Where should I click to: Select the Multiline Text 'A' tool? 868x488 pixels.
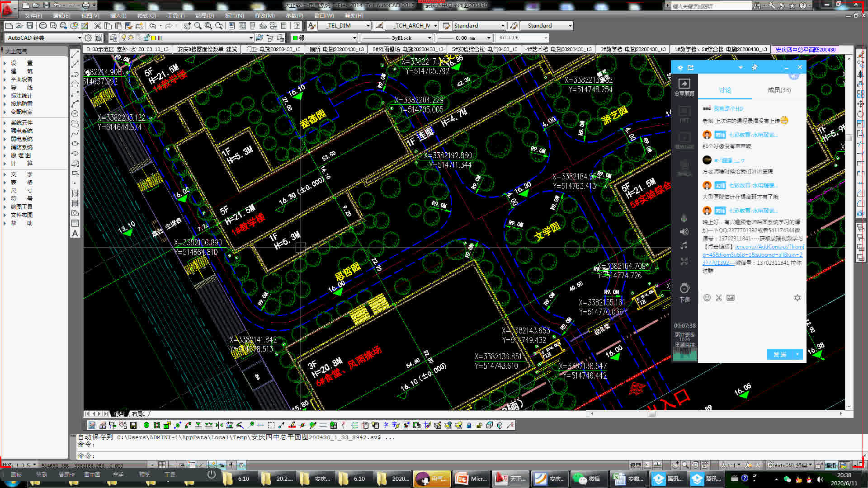point(75,233)
